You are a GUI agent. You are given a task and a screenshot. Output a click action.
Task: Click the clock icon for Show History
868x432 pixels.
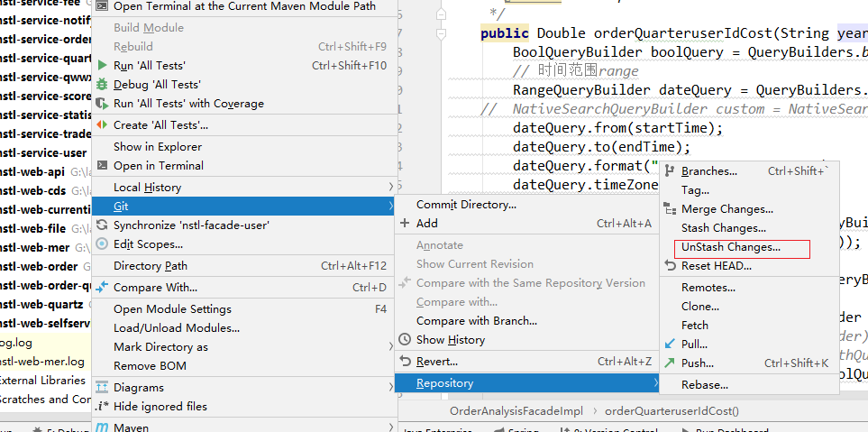(406, 339)
